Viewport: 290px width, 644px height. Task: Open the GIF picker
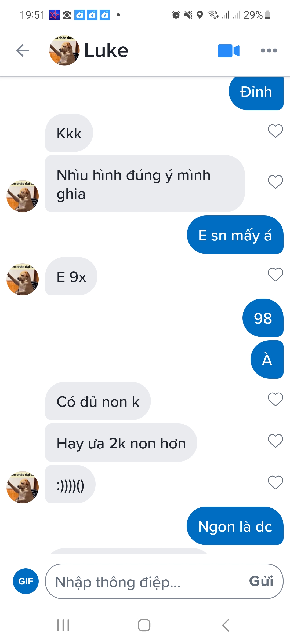(x=26, y=581)
